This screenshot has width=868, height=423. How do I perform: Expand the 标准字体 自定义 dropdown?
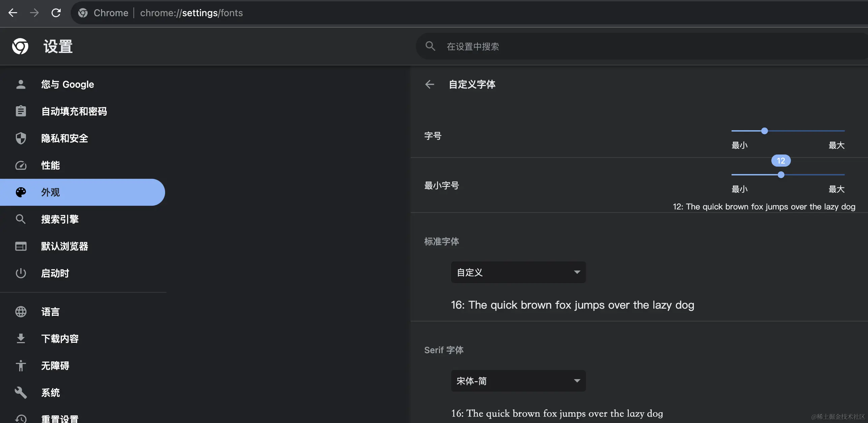click(x=518, y=272)
